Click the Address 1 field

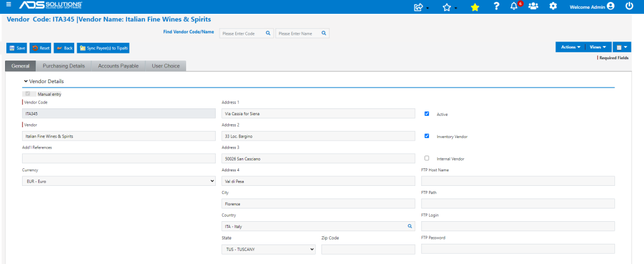(318, 113)
